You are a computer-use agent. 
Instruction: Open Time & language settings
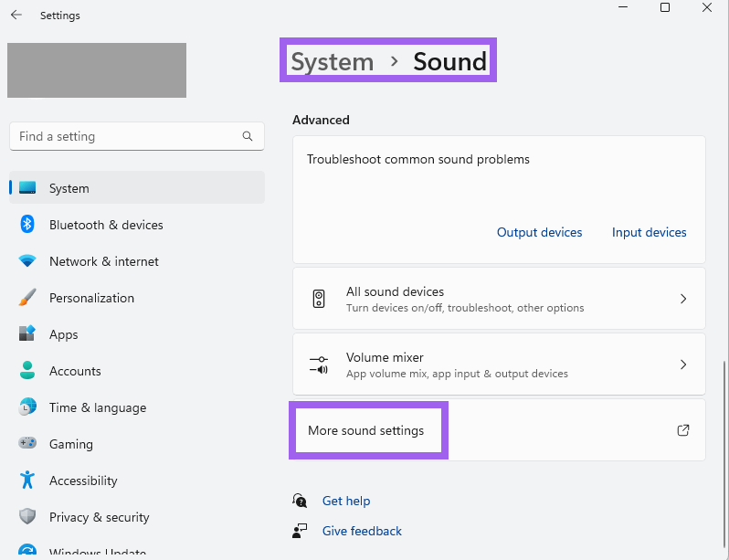coord(97,407)
